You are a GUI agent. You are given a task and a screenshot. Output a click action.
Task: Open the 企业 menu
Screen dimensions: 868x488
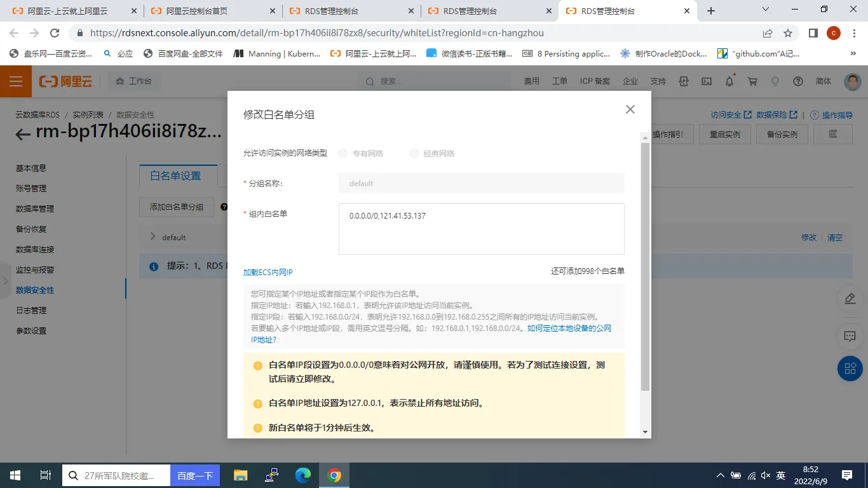pyautogui.click(x=630, y=81)
